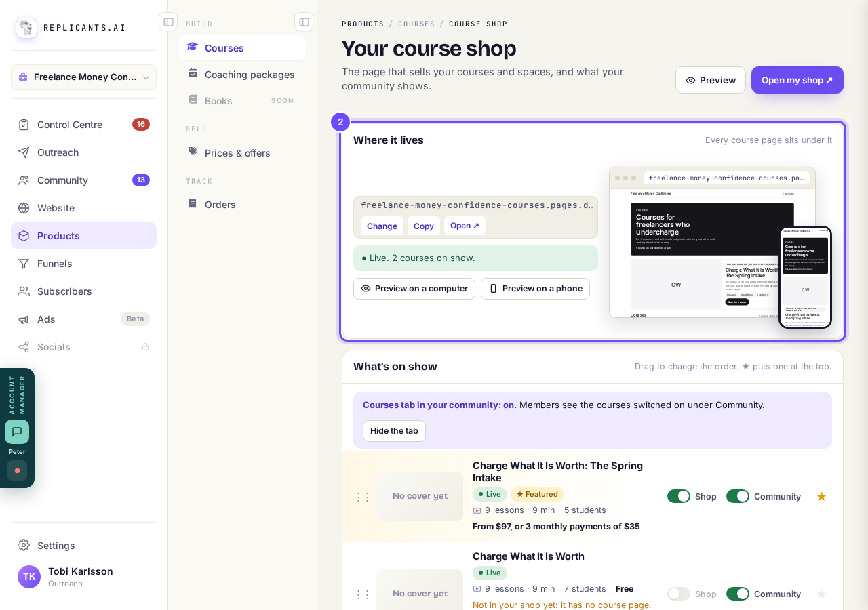
Task: Click the Control Centre clipboard icon
Action: coord(24,125)
